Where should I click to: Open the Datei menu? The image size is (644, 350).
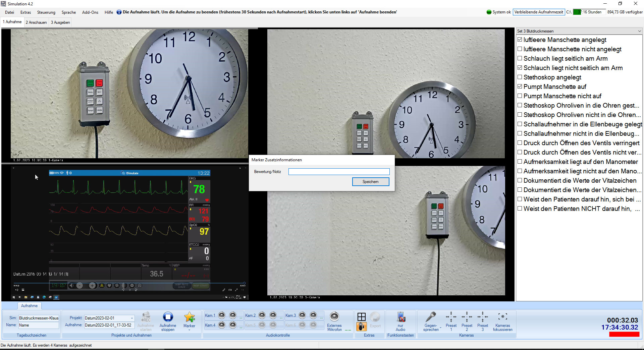pyautogui.click(x=9, y=12)
